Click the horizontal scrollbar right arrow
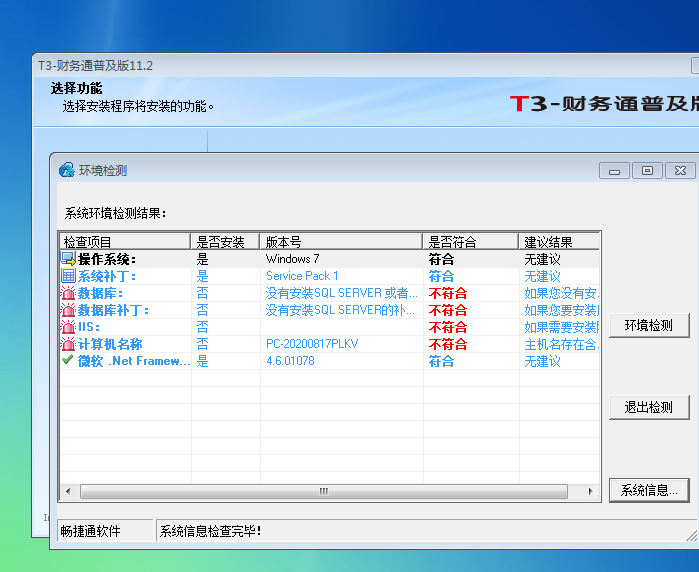Screen dimensions: 699x572 (x=591, y=491)
